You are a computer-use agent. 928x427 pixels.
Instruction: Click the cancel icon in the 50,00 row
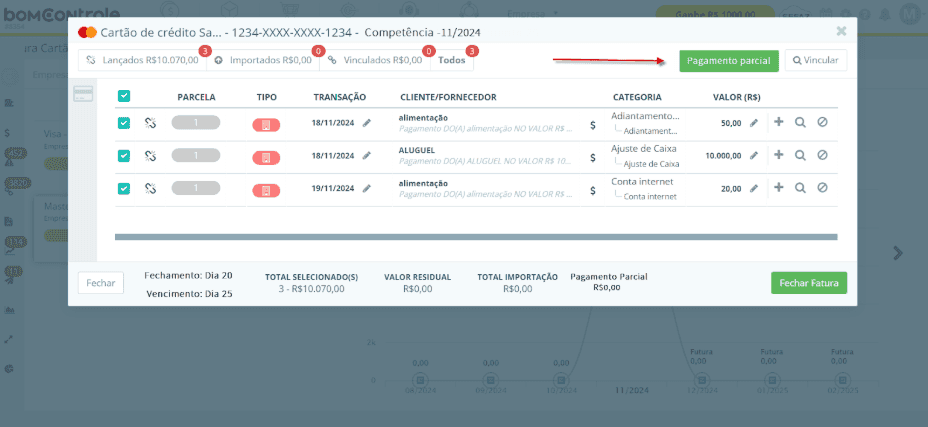click(822, 123)
